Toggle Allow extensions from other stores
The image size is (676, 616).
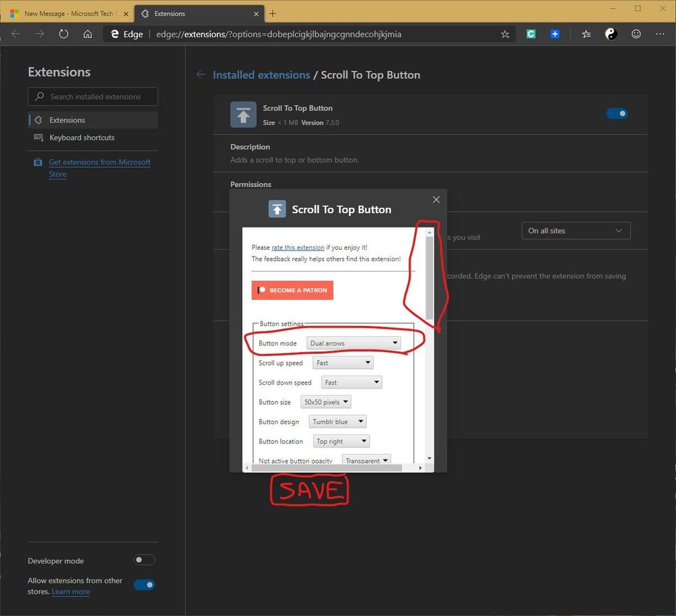tap(144, 585)
